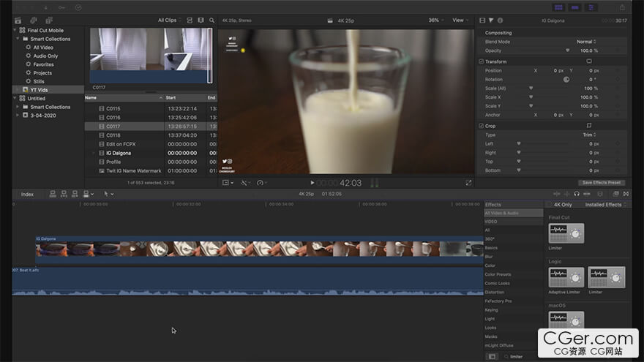Click the background tasks icon

click(78, 7)
